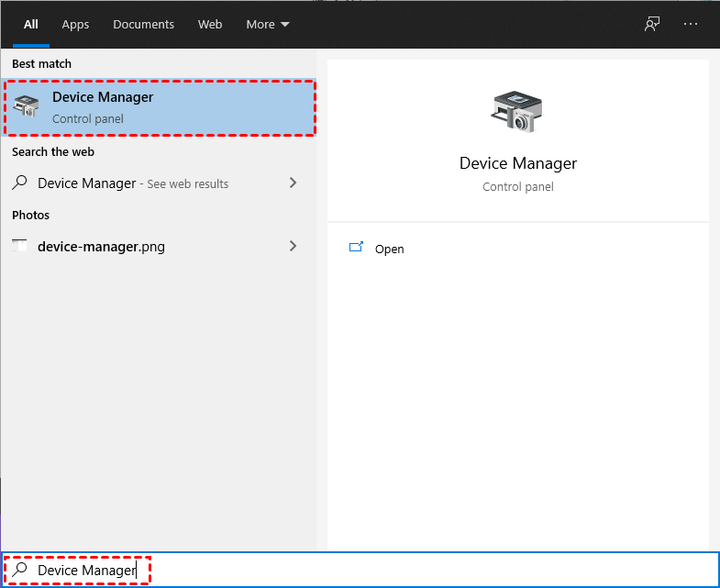Expand the More dropdown menu
720x588 pixels.
(267, 25)
